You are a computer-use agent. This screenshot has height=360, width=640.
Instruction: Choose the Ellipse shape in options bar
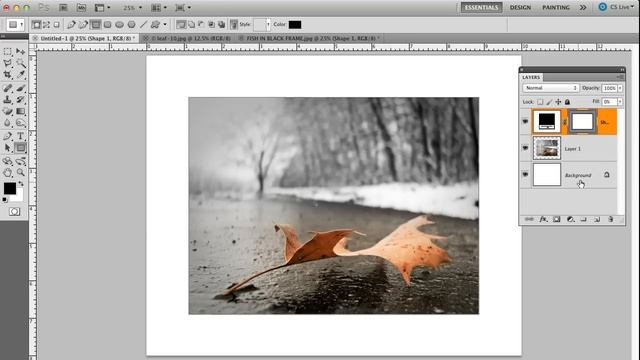pyautogui.click(x=119, y=24)
